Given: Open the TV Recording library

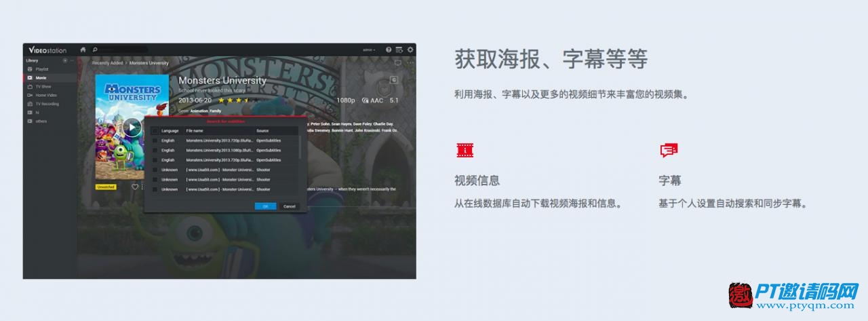Looking at the screenshot, I should click(x=50, y=104).
